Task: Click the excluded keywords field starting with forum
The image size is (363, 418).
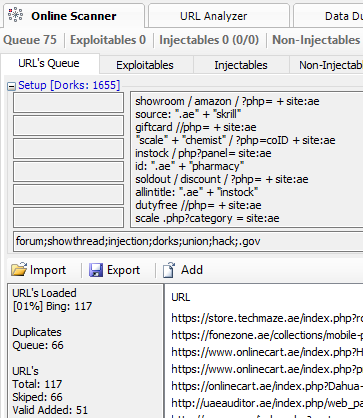Action: point(188,241)
